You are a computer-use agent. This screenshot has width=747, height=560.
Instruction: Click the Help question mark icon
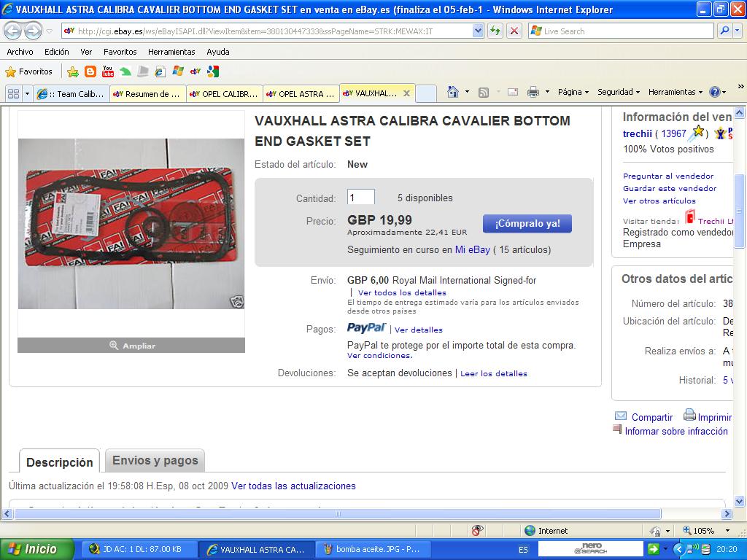pos(715,93)
